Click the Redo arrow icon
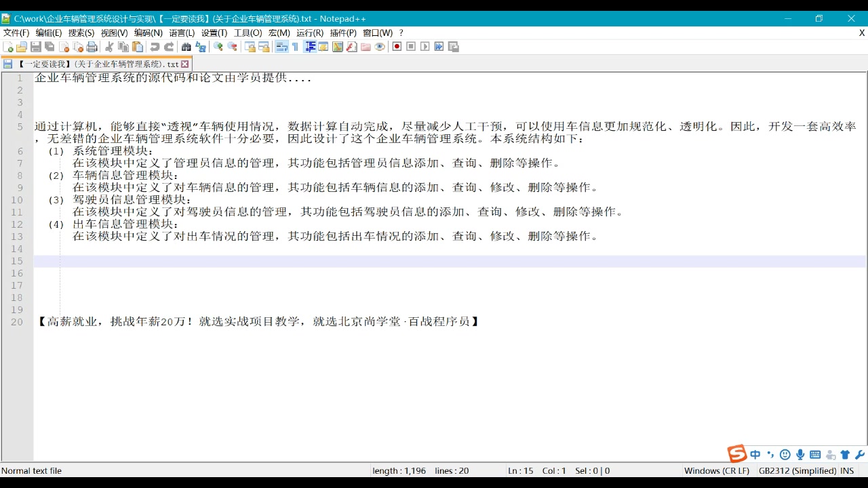 169,47
